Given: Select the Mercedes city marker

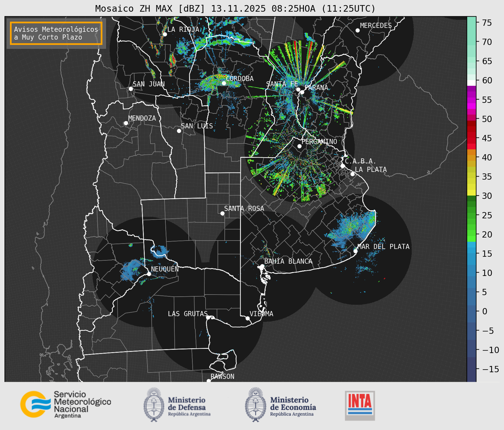Looking at the screenshot, I should (x=358, y=31).
